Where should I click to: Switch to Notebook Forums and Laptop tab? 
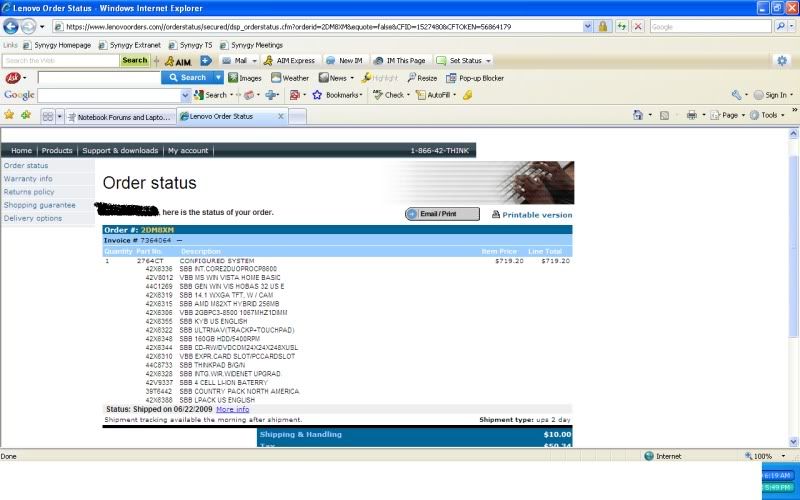point(120,117)
